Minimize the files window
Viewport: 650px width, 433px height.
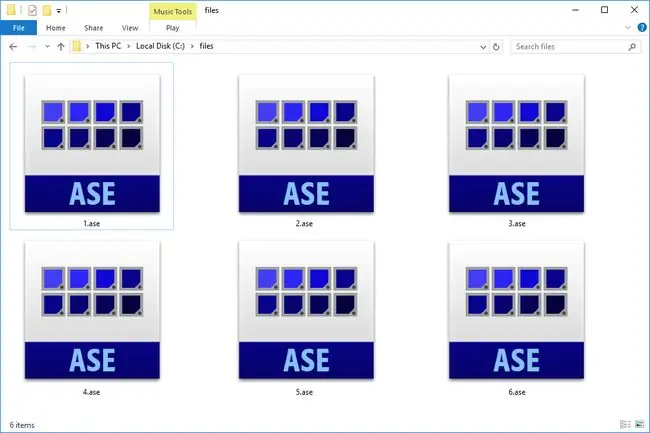point(575,10)
